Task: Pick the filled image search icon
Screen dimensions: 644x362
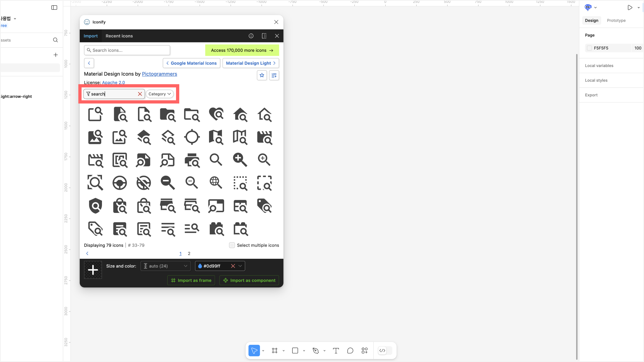Action: (96, 137)
